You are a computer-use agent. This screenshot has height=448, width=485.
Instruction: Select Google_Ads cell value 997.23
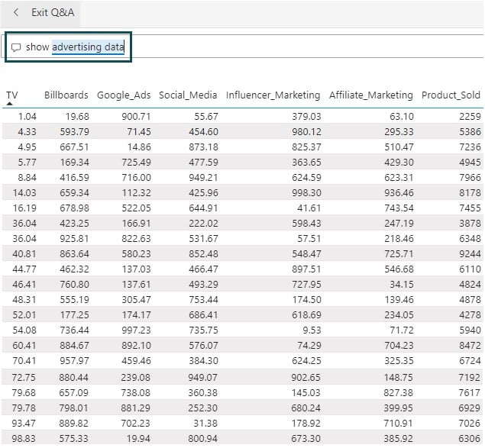[x=136, y=330]
